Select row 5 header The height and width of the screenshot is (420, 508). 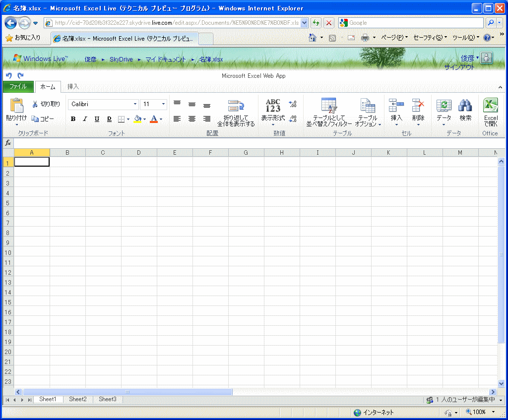pos(8,203)
